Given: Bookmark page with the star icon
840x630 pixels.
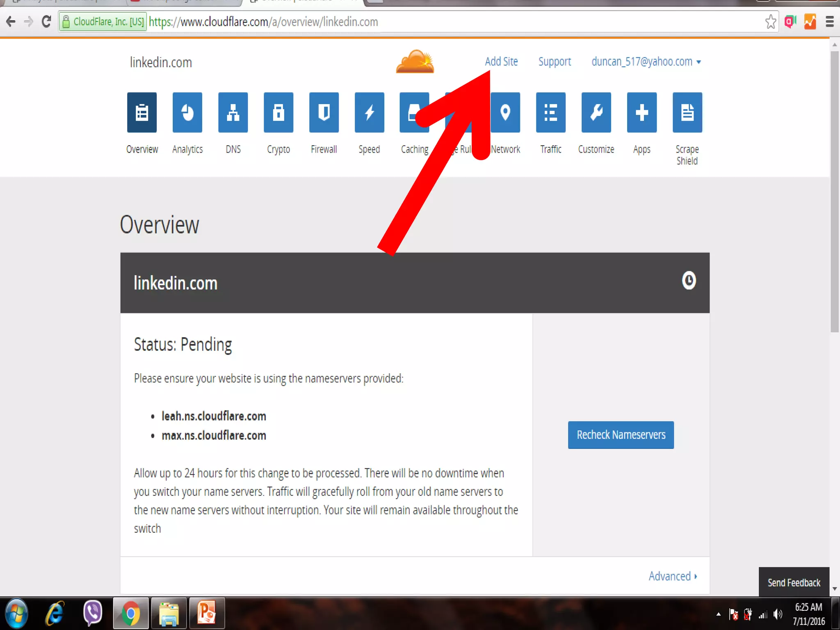Looking at the screenshot, I should pos(770,22).
